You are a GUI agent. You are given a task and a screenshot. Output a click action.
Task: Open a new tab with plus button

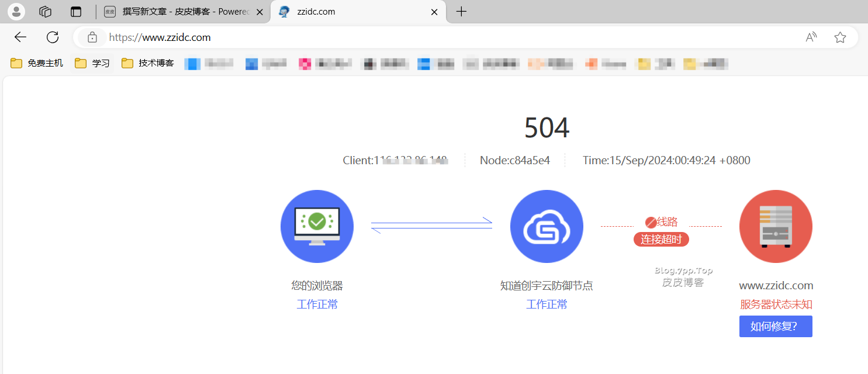click(x=461, y=11)
